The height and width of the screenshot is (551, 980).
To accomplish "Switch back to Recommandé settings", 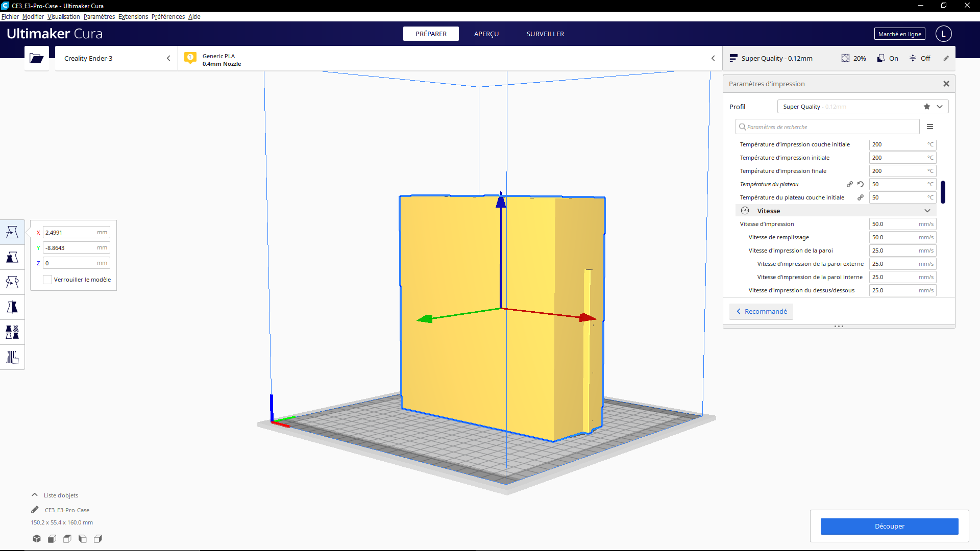I will point(761,311).
